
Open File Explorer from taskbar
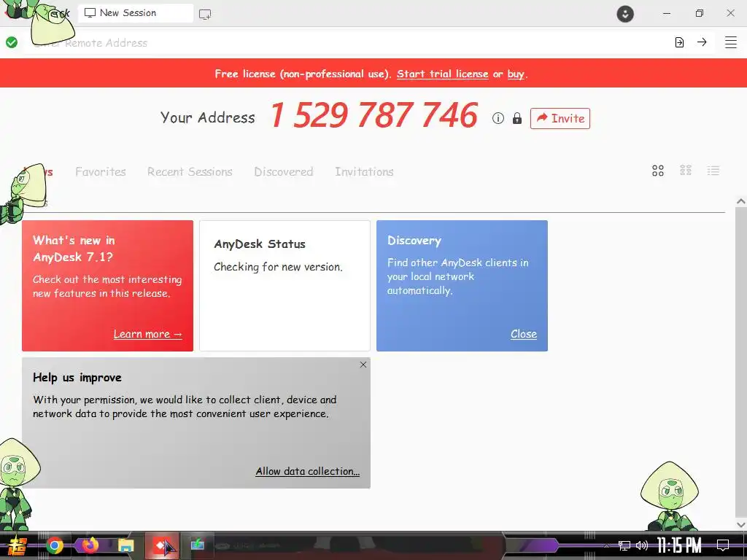tap(126, 545)
